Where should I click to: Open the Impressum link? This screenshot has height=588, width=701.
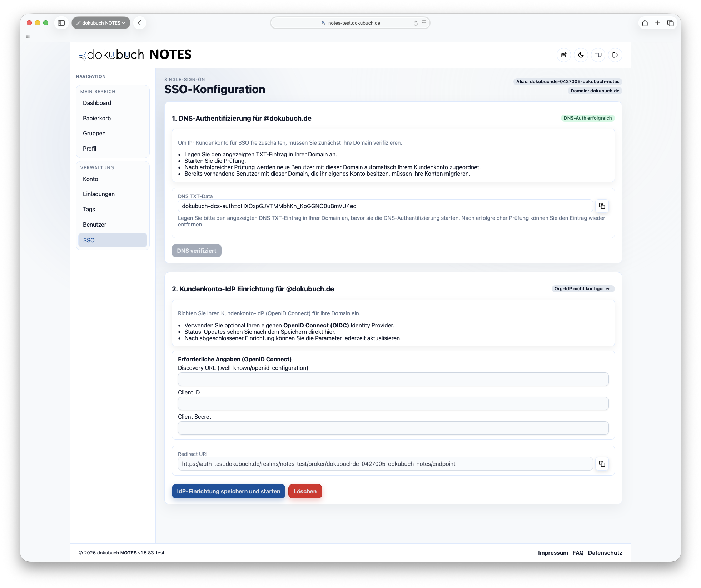tap(553, 553)
